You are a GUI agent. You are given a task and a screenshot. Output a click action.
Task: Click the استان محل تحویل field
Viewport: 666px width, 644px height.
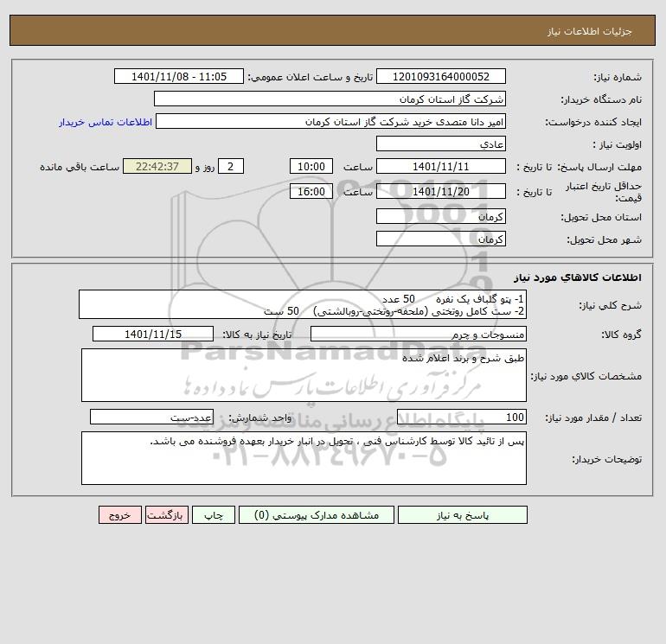441,216
